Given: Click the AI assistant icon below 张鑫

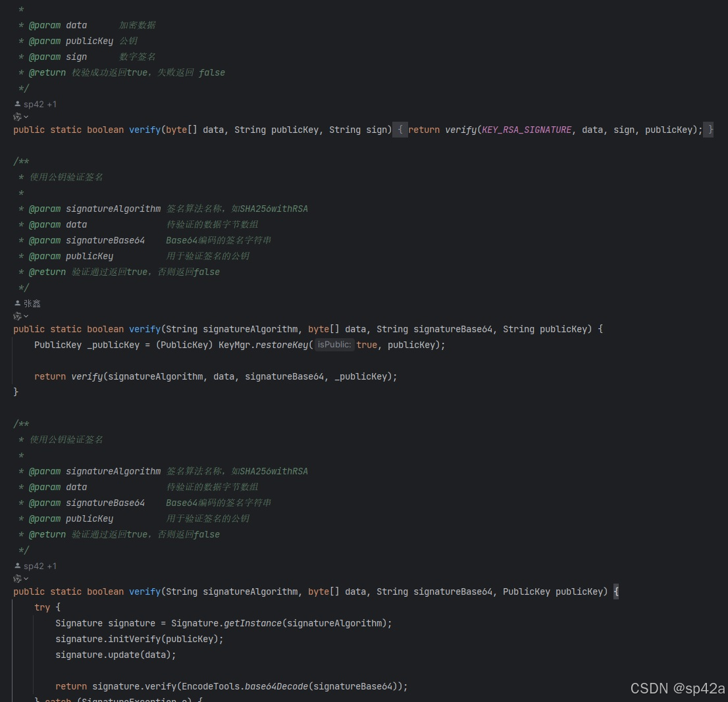Looking at the screenshot, I should [18, 316].
